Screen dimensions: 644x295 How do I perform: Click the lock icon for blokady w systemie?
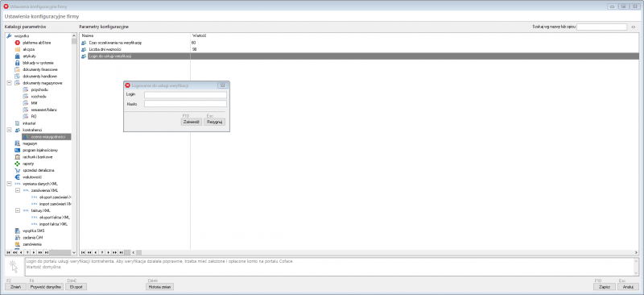click(17, 63)
